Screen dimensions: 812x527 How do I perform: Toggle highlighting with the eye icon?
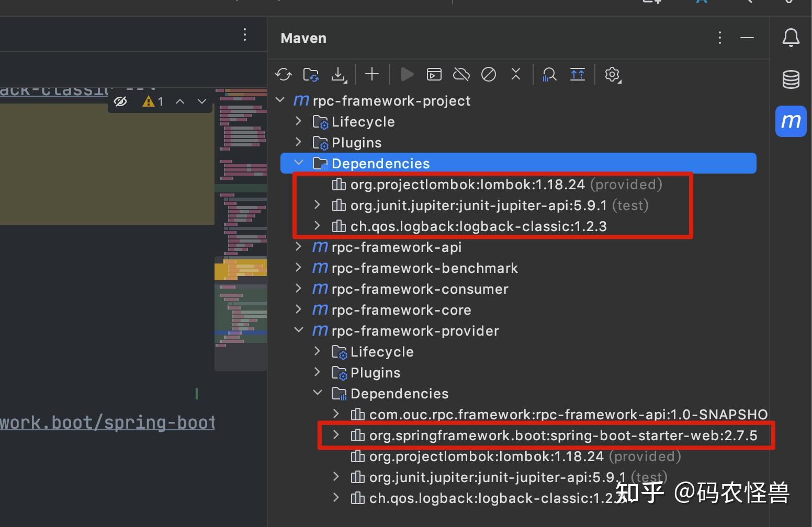tap(120, 101)
